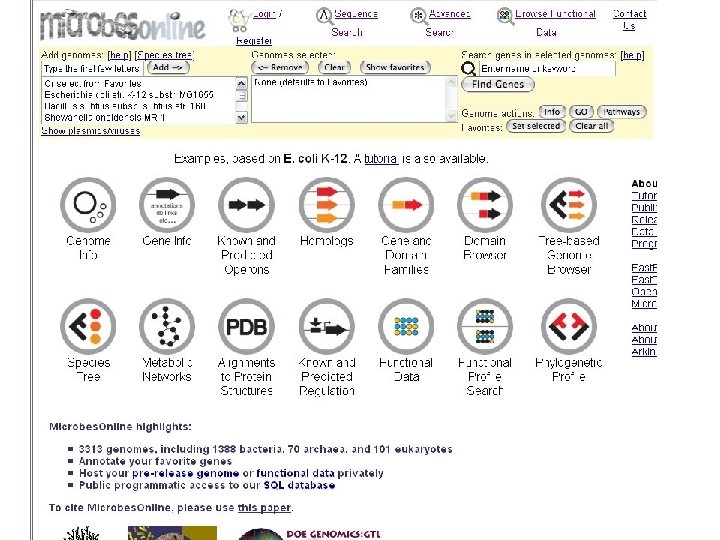Click the Add button
The height and width of the screenshot is (540, 720).
[x=168, y=68]
